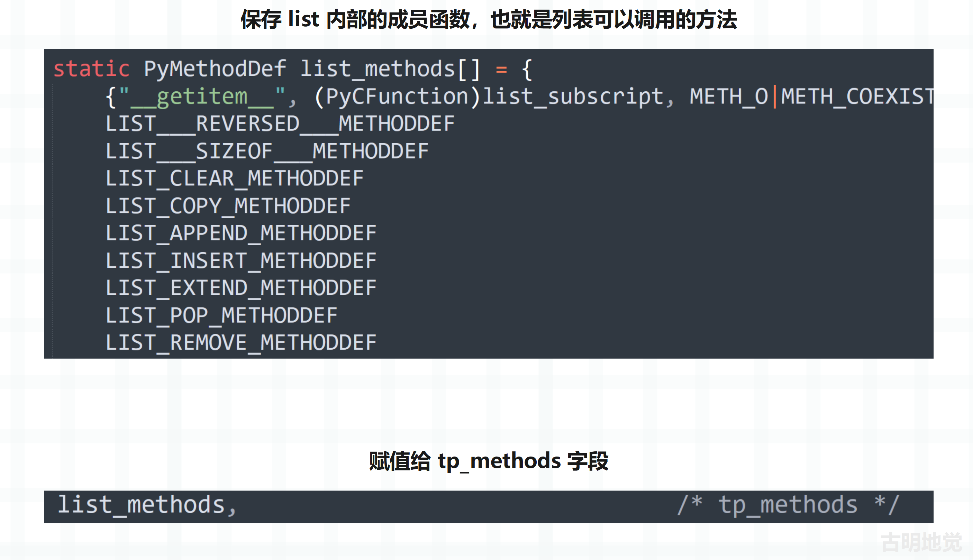973x560 pixels.
Task: Click list_methods, in the lower code block
Action: coord(147,505)
